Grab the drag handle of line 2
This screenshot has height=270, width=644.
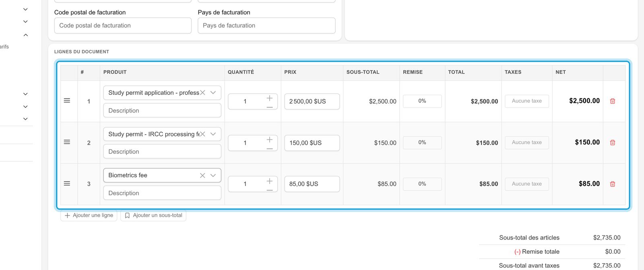click(x=67, y=142)
